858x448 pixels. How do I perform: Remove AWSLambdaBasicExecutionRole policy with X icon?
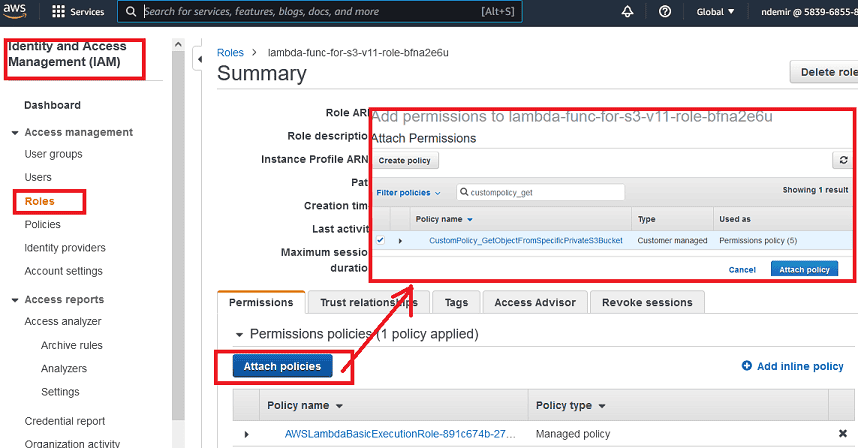tap(843, 434)
